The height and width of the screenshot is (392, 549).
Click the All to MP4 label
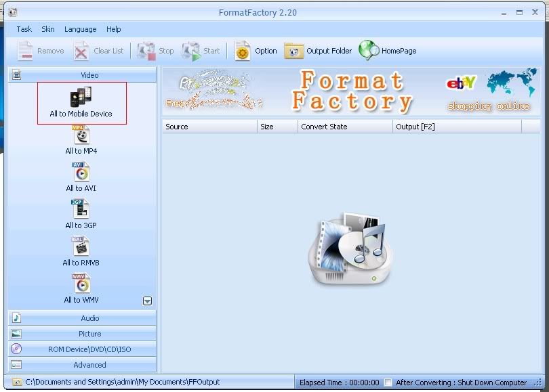coord(81,151)
